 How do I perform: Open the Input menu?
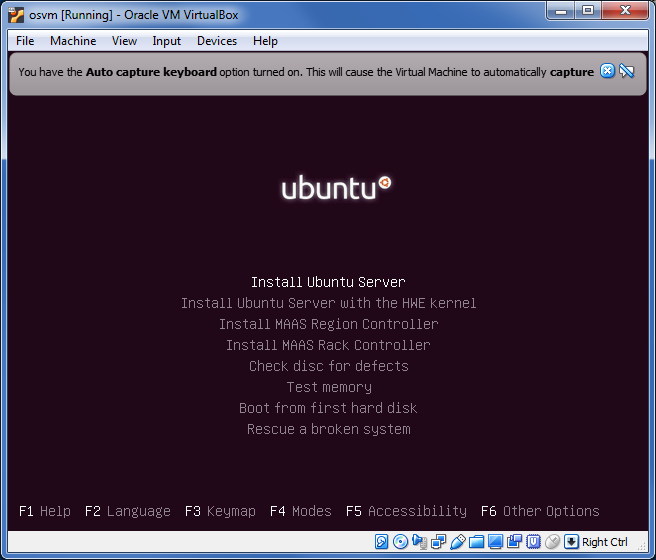pyautogui.click(x=167, y=41)
